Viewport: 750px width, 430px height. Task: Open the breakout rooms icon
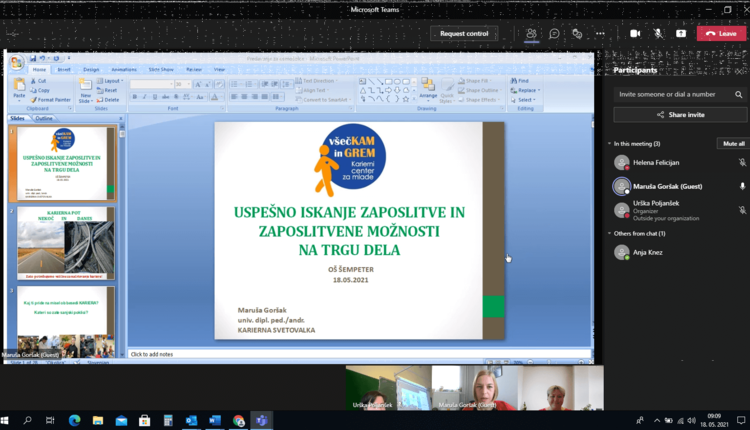[x=577, y=33]
